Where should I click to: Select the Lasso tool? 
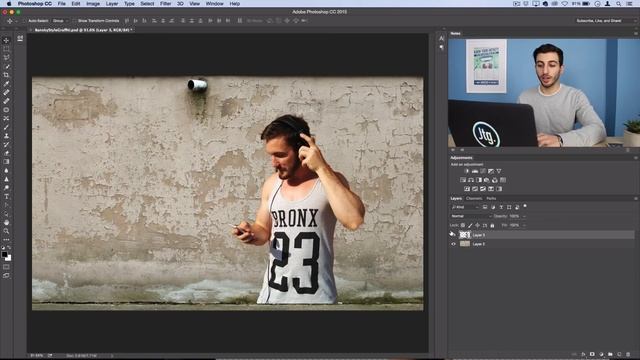coord(6,58)
